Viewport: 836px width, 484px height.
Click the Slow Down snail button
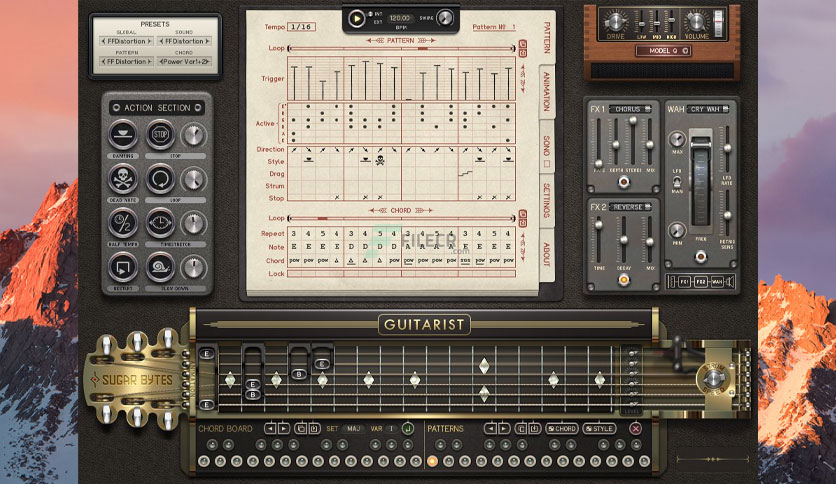click(x=160, y=267)
